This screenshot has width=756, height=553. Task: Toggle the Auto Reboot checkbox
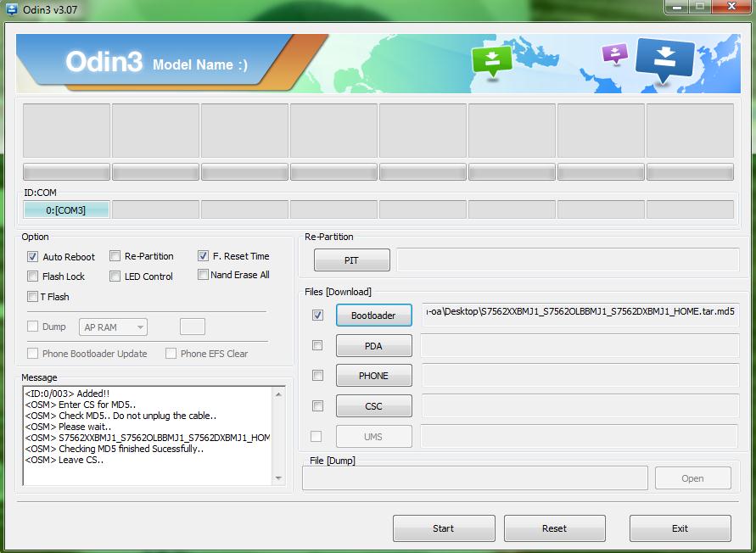[x=32, y=256]
